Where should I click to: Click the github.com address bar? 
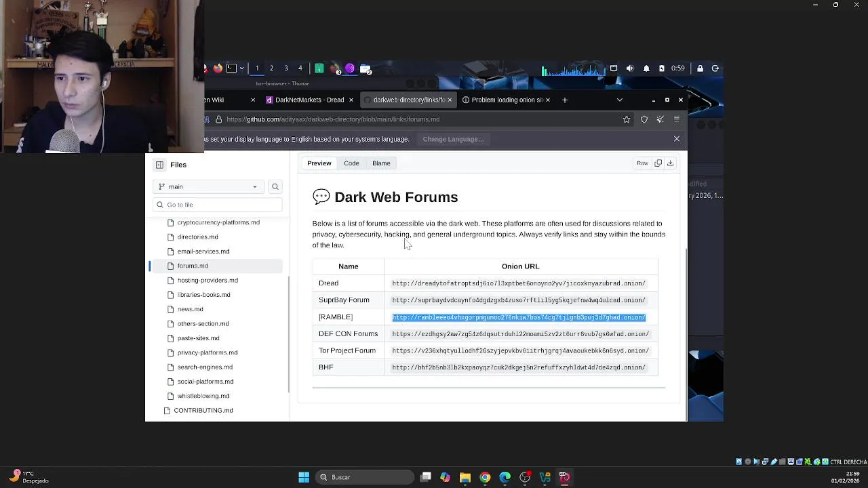point(419,119)
